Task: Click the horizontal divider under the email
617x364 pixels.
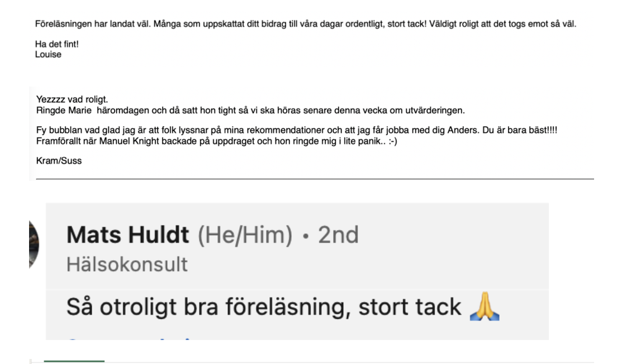Action: pyautogui.click(x=315, y=179)
